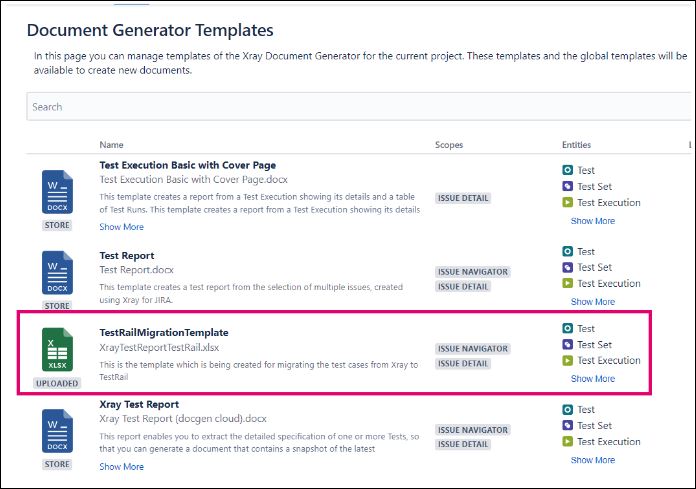Click the UPLOADED badge under the XLSX icon

click(56, 383)
